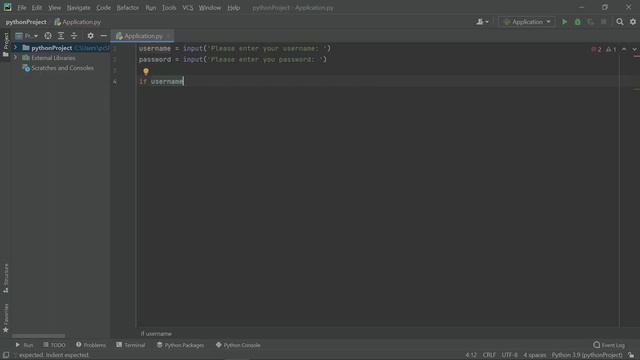Open IDE settings gear in toolbar

click(x=633, y=22)
